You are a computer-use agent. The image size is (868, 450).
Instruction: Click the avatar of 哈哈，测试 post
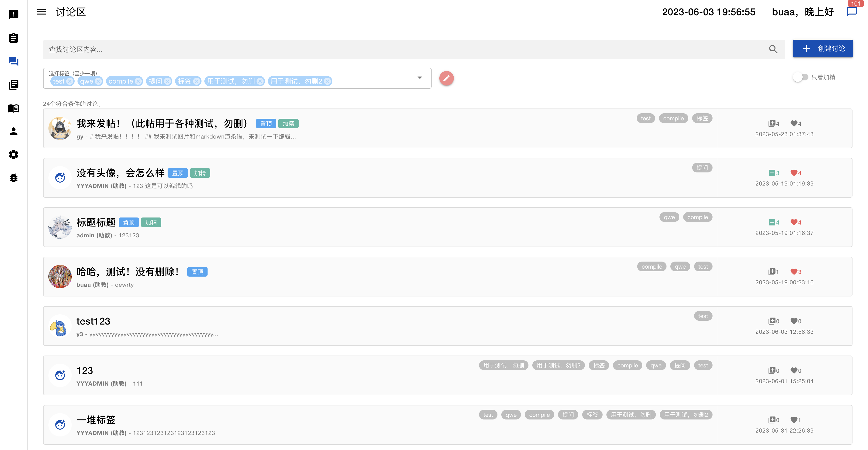point(60,276)
